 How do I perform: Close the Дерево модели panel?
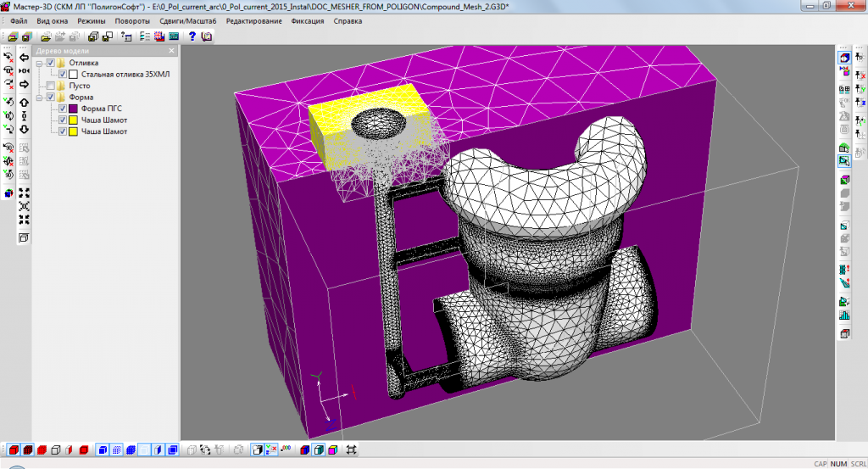(172, 51)
